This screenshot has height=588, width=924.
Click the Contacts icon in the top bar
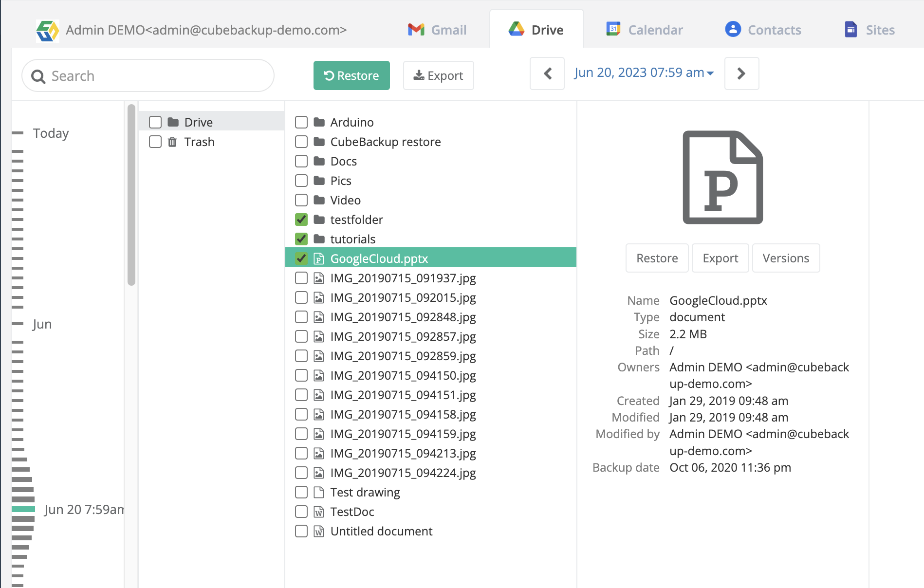click(x=732, y=29)
